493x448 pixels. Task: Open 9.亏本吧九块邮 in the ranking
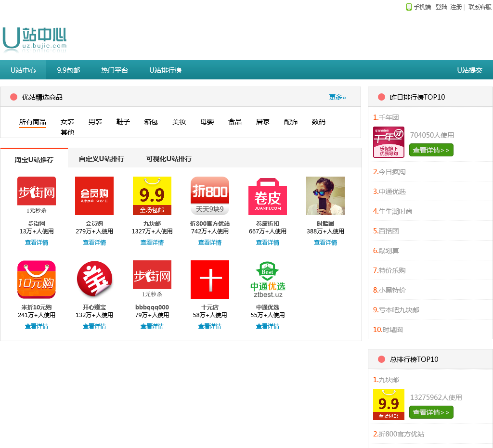click(396, 310)
